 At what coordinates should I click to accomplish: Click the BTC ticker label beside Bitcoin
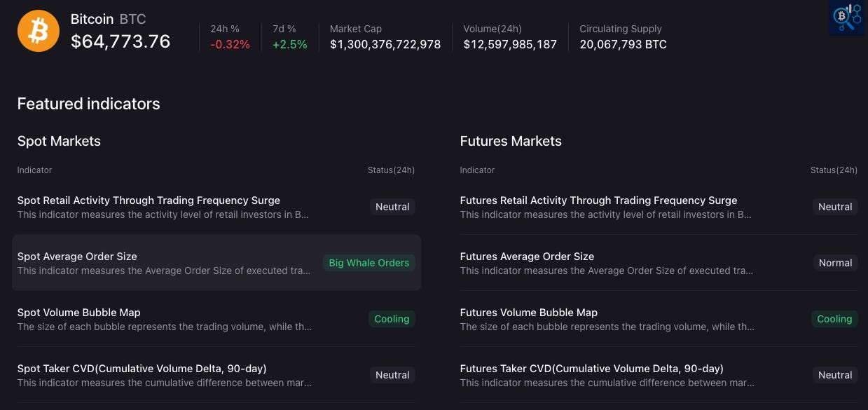tap(133, 20)
